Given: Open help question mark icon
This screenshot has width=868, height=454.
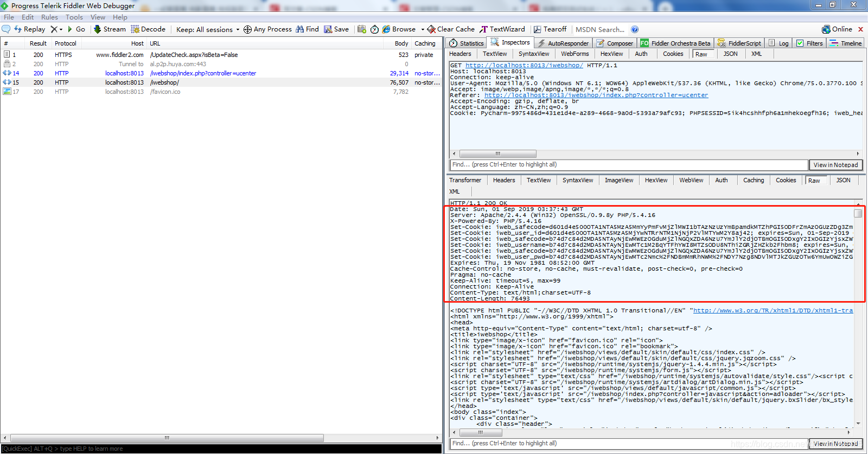Looking at the screenshot, I should click(635, 29).
